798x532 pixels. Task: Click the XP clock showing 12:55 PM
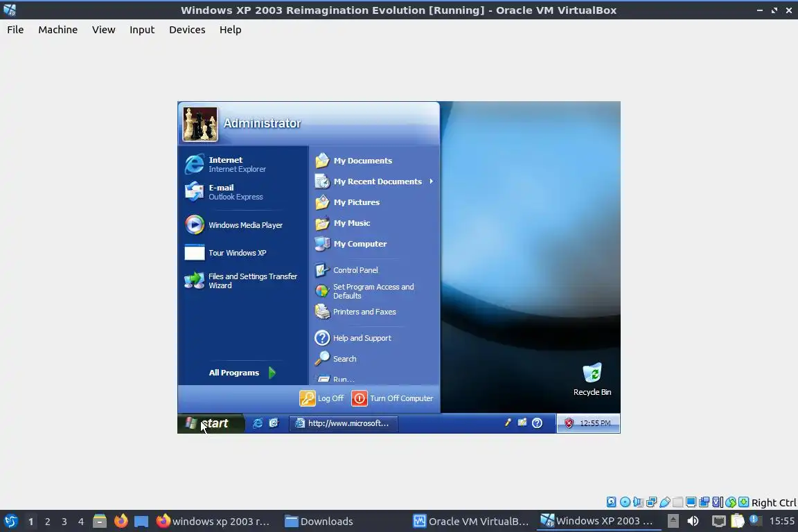pos(595,423)
